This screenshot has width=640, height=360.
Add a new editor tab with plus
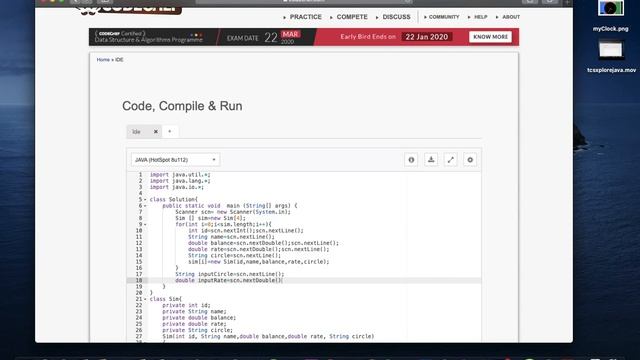pyautogui.click(x=170, y=131)
